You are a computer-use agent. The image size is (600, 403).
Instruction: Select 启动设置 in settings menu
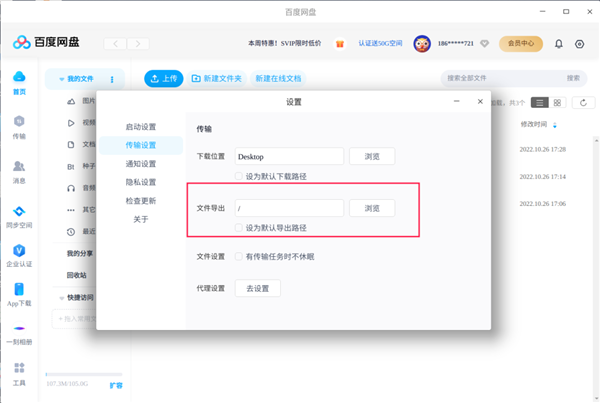coord(141,127)
